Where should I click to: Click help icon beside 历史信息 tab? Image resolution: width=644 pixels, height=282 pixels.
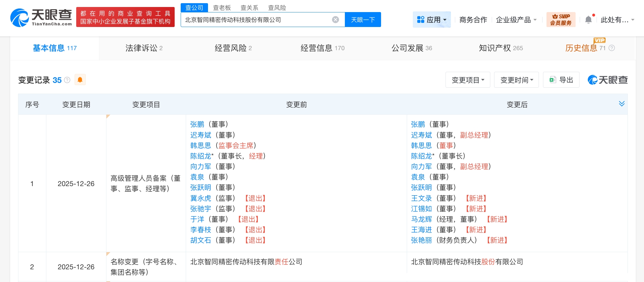tap(612, 48)
